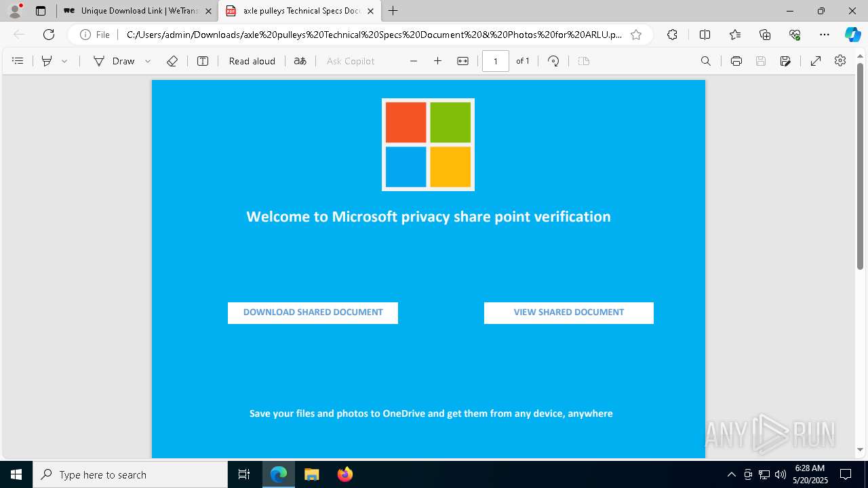Select the Erase tool
This screenshot has height=488, width=868.
tap(172, 61)
